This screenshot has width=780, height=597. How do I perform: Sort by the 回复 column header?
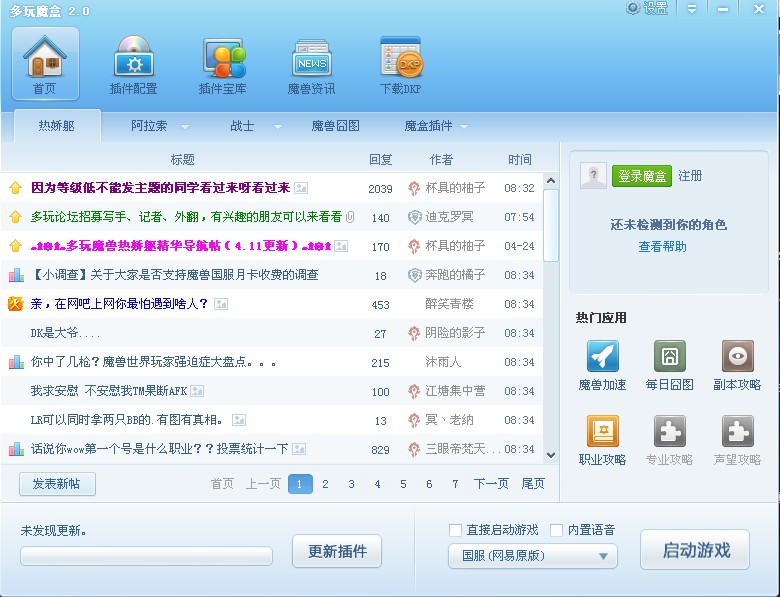[381, 160]
